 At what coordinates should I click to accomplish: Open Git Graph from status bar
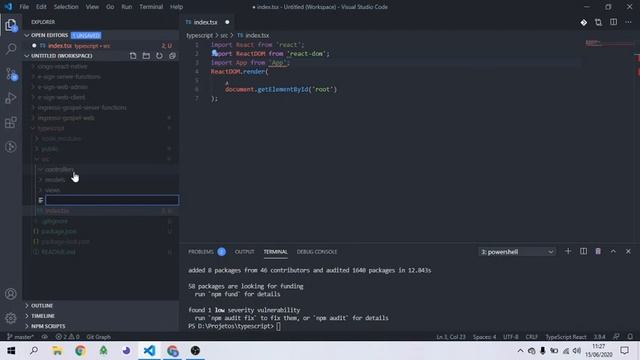[x=98, y=337]
